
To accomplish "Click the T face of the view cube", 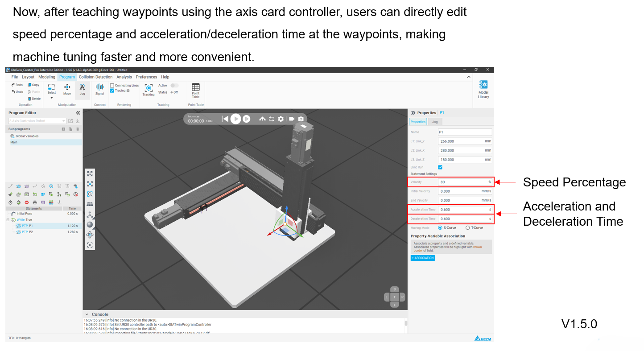I will (x=395, y=297).
